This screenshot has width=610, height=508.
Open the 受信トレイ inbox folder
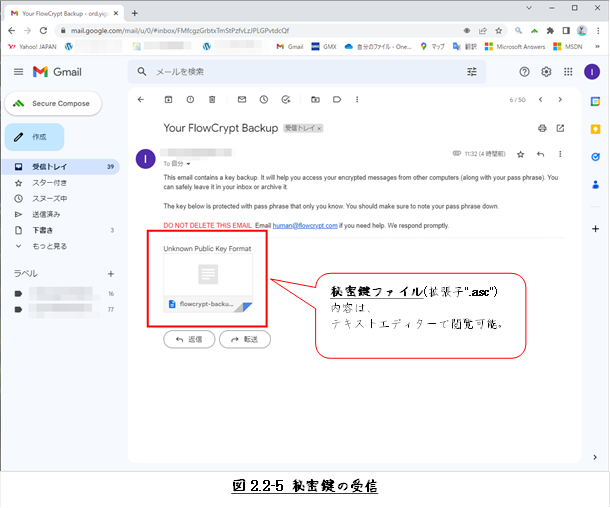pyautogui.click(x=61, y=167)
